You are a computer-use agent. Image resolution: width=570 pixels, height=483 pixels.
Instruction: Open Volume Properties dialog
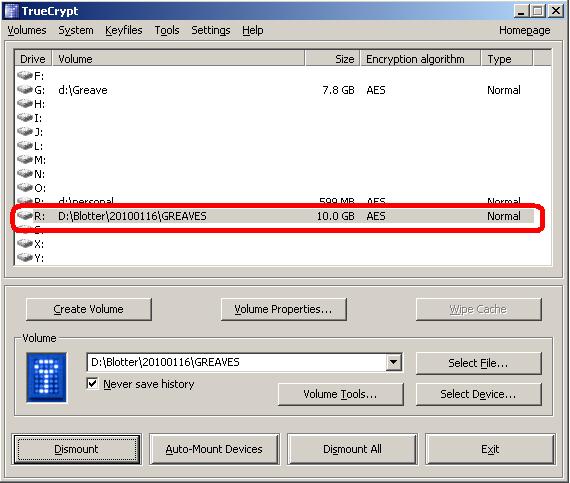click(x=284, y=309)
